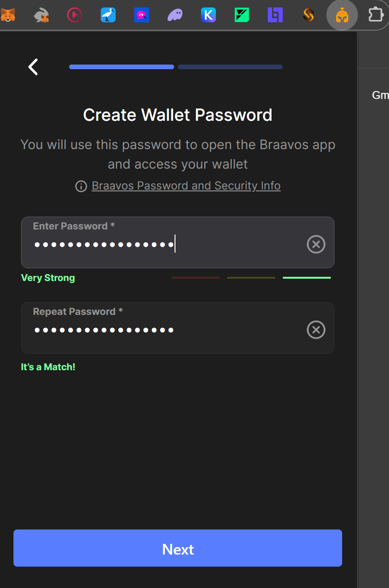The width and height of the screenshot is (389, 588).
Task: Click the blue crane extension icon
Action: [x=108, y=14]
